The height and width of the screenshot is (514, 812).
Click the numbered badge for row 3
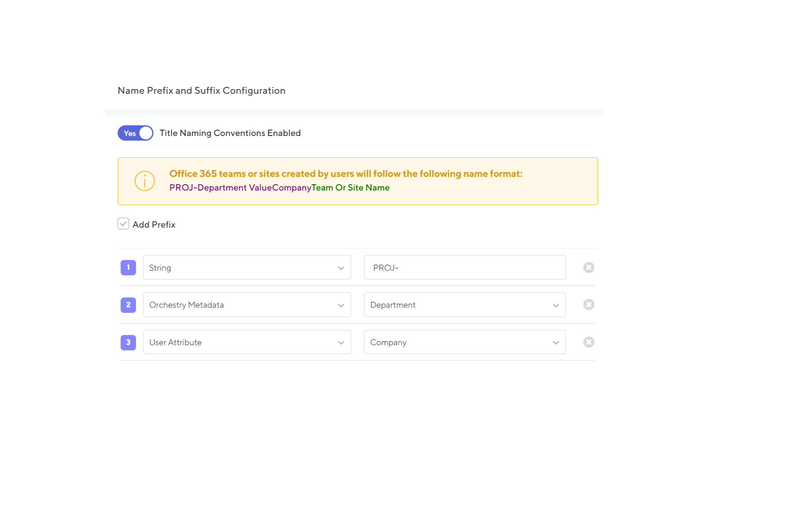[x=128, y=342]
